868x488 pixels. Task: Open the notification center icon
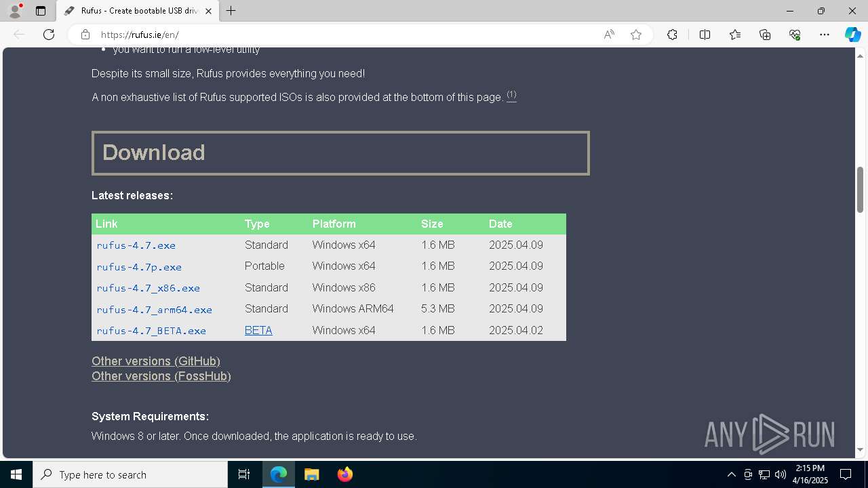click(x=846, y=474)
